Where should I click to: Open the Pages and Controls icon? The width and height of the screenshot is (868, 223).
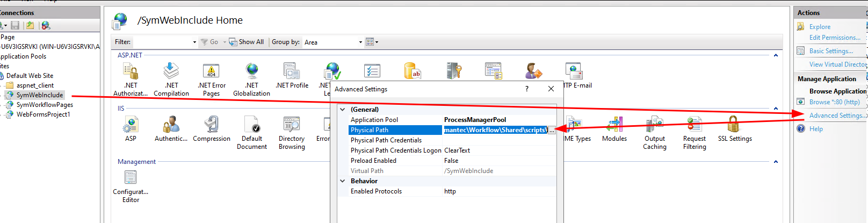(x=493, y=71)
